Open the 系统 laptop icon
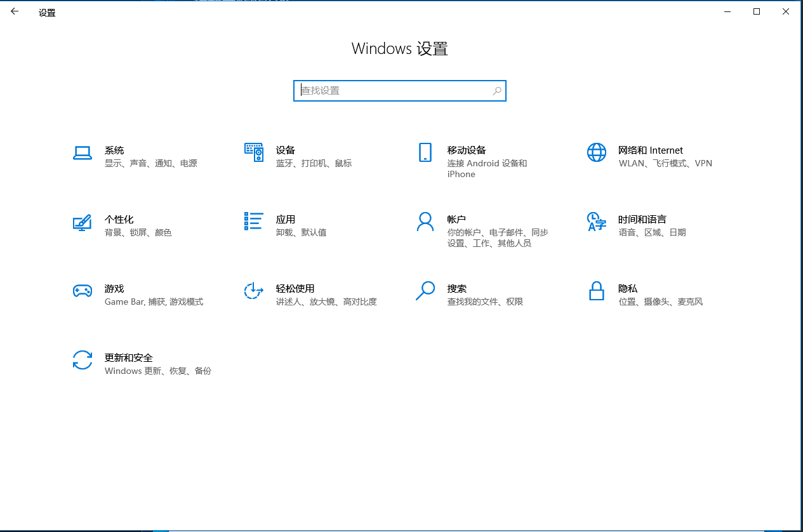803x532 pixels. click(83, 152)
